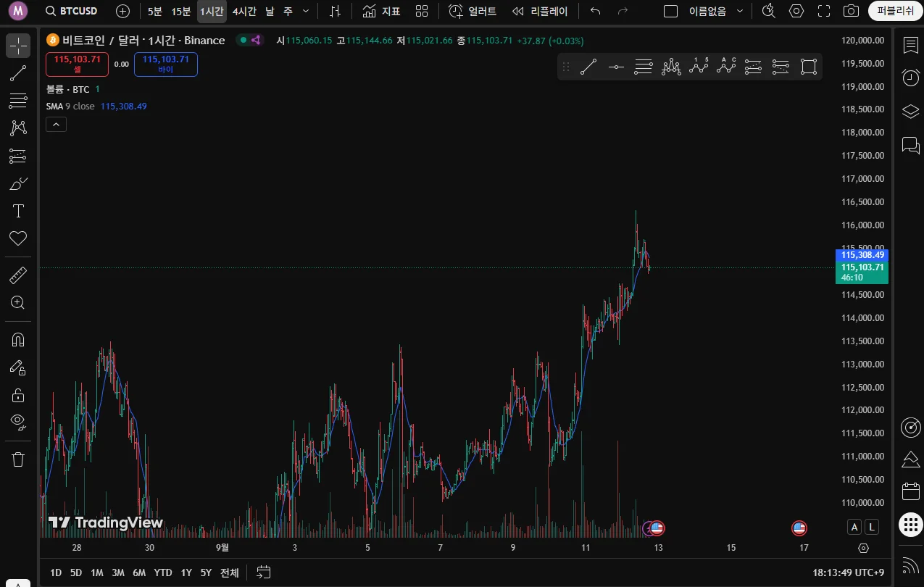Screen dimensions: 924x587
Task: Open the chart patterns tool in left toolbar
Action: pos(18,128)
